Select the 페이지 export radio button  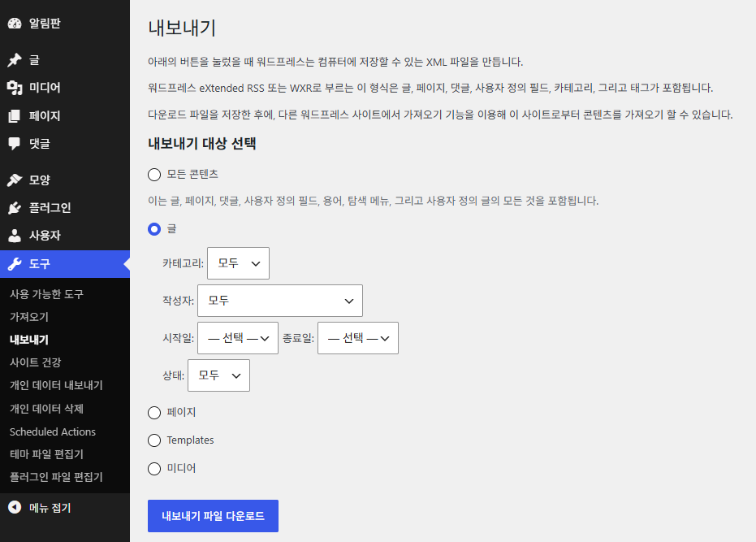coord(154,413)
